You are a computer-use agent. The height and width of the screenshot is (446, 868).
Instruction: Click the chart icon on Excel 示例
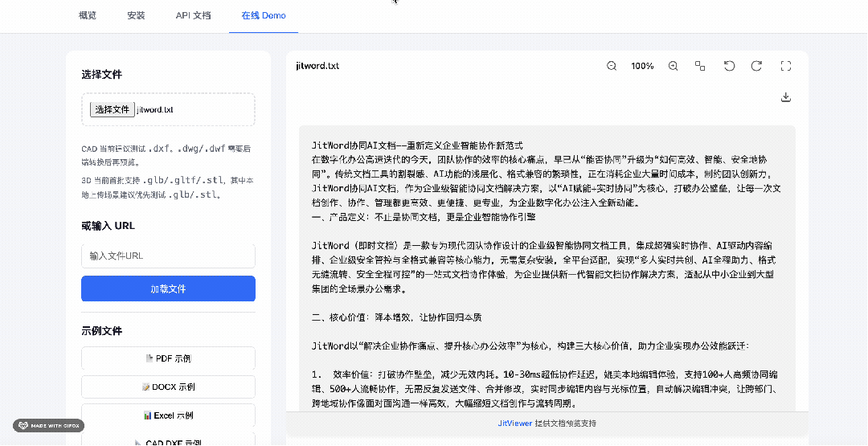pos(147,415)
